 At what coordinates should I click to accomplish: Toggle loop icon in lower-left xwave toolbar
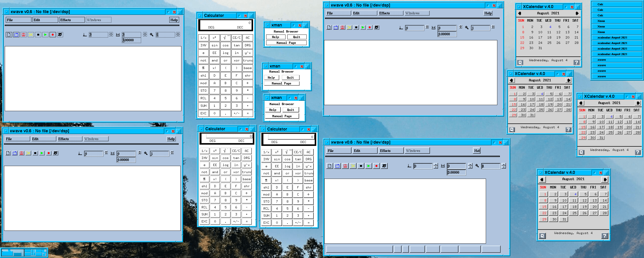56,153
